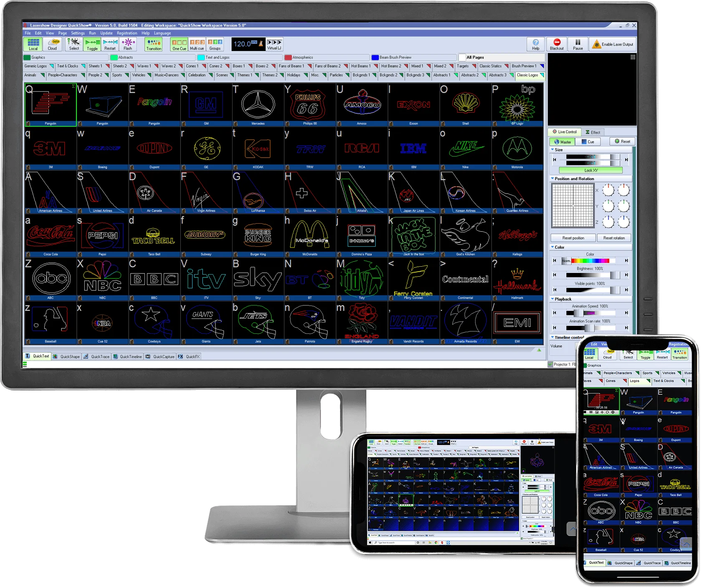Open the Holidays page tab
This screenshot has height=588, width=701.
297,75
